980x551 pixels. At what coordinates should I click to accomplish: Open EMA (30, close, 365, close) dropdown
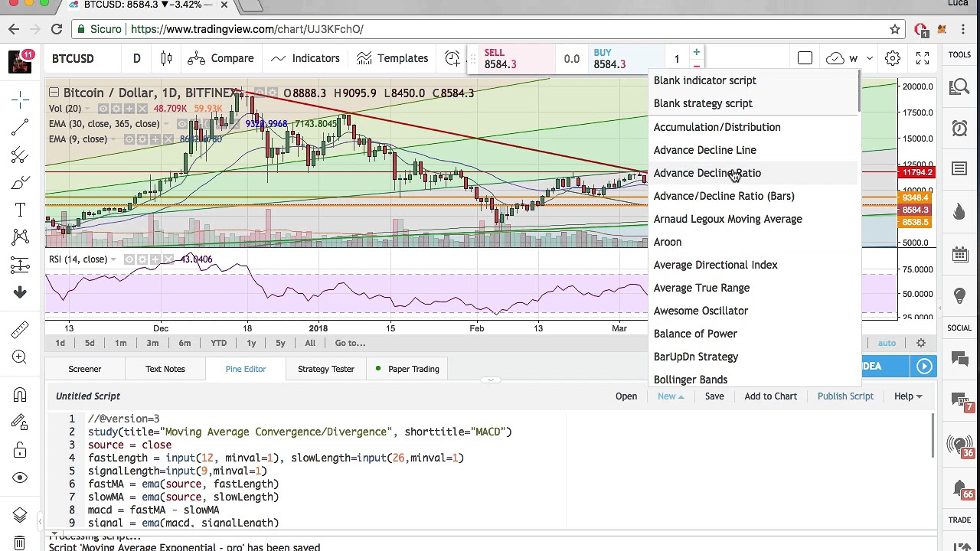click(x=165, y=124)
